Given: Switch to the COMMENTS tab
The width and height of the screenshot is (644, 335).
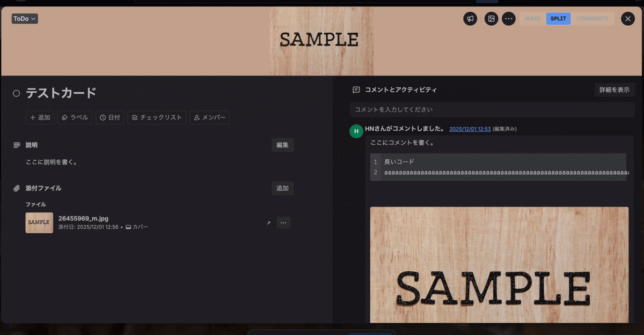Looking at the screenshot, I should [592, 18].
